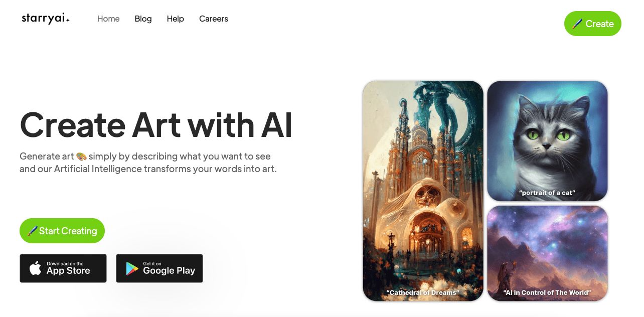Click the sparkle star beside starryai
The height and width of the screenshot is (317, 644).
click(68, 20)
